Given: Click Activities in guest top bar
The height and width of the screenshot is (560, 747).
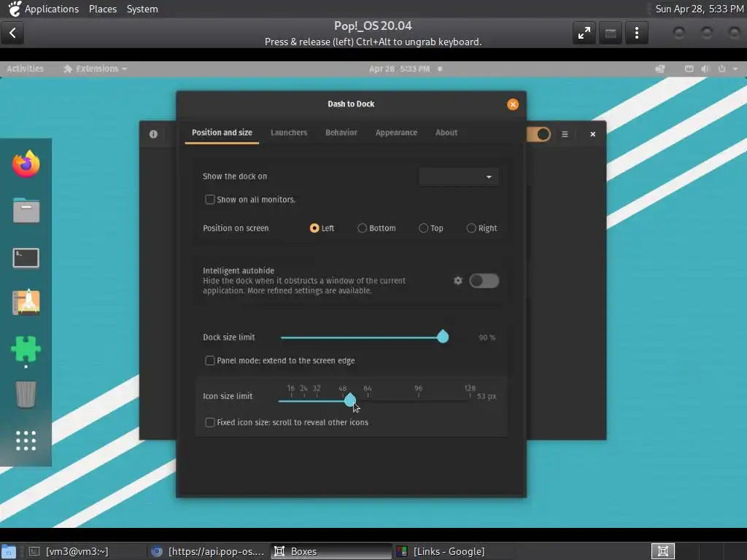Looking at the screenshot, I should pyautogui.click(x=26, y=69).
